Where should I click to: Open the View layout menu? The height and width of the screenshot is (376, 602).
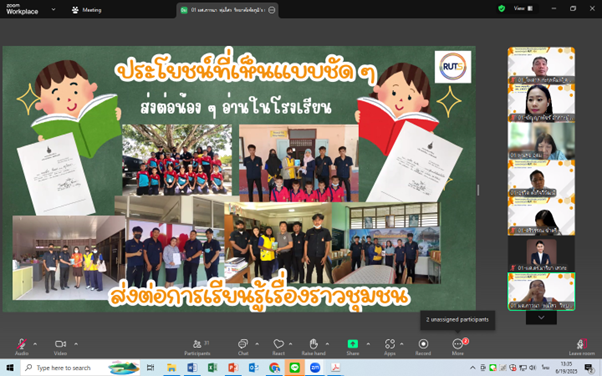[x=524, y=8]
